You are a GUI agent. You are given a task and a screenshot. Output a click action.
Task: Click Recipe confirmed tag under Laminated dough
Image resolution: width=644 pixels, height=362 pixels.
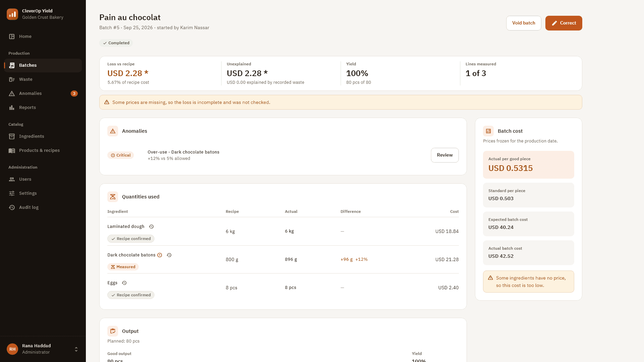tap(131, 239)
